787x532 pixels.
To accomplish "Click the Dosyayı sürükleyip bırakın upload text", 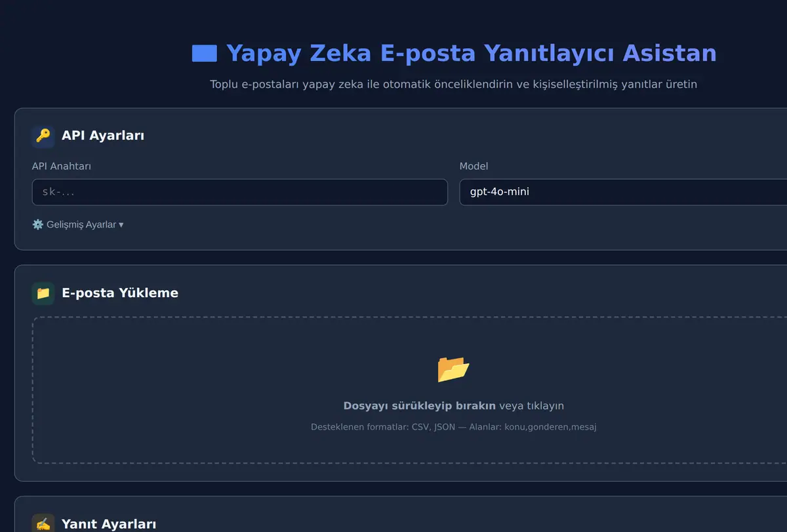I will 420,405.
